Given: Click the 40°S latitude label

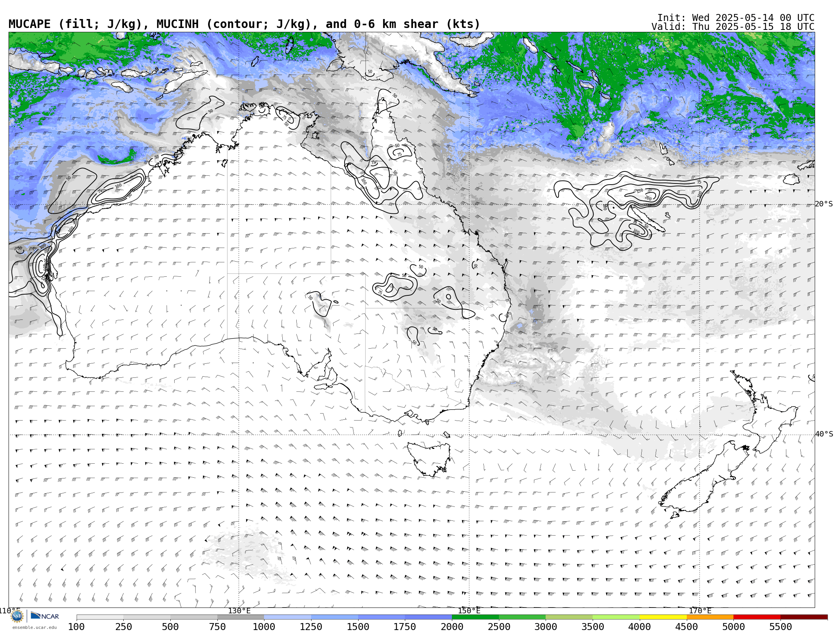Looking at the screenshot, I should [824, 434].
